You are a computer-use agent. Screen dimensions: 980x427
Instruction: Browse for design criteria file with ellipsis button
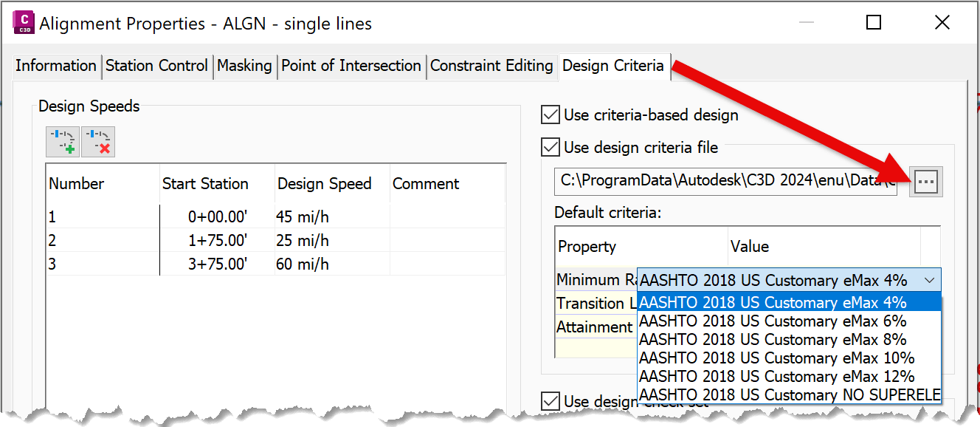click(x=926, y=182)
